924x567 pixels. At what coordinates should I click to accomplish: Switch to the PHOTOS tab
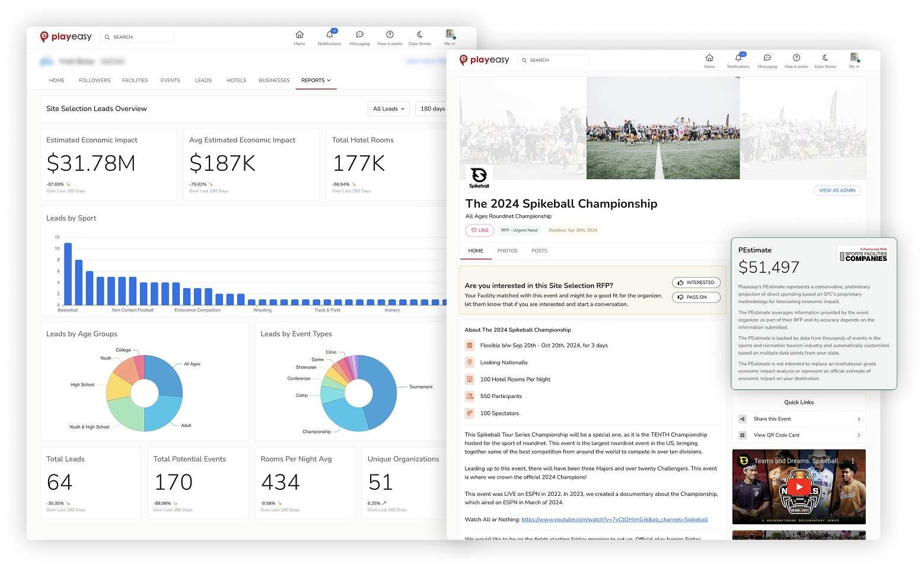pyautogui.click(x=507, y=251)
